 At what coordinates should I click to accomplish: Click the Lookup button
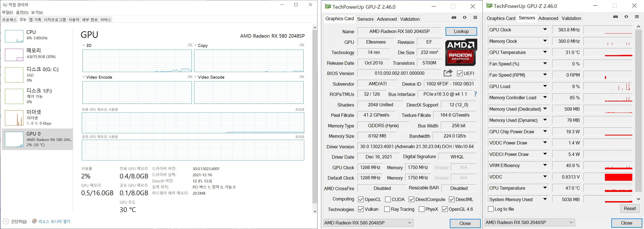tap(461, 31)
